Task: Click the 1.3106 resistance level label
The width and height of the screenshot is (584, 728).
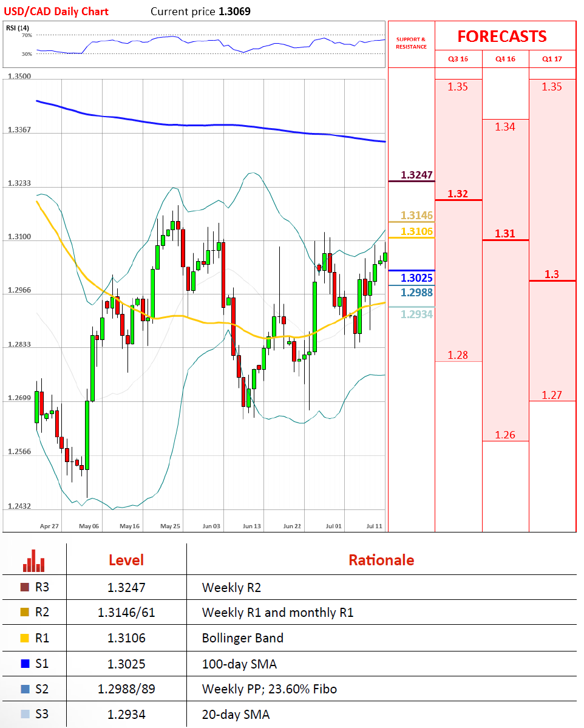Action: 416,231
